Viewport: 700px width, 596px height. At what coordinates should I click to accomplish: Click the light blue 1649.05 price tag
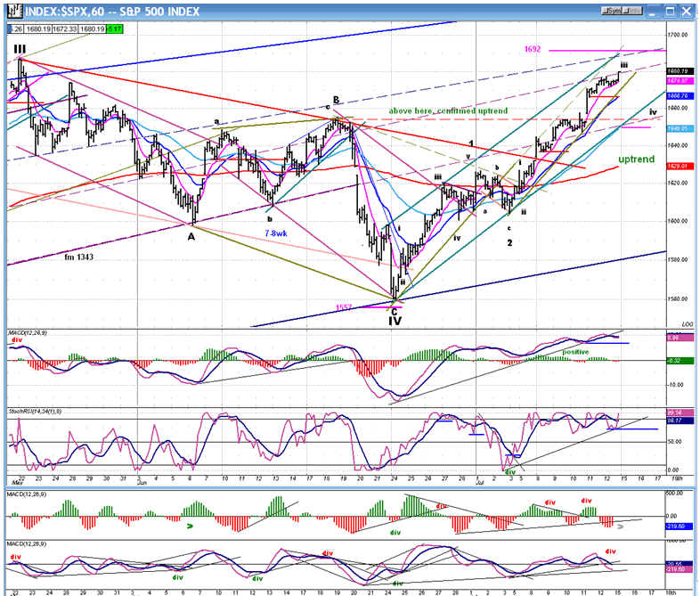[680, 128]
